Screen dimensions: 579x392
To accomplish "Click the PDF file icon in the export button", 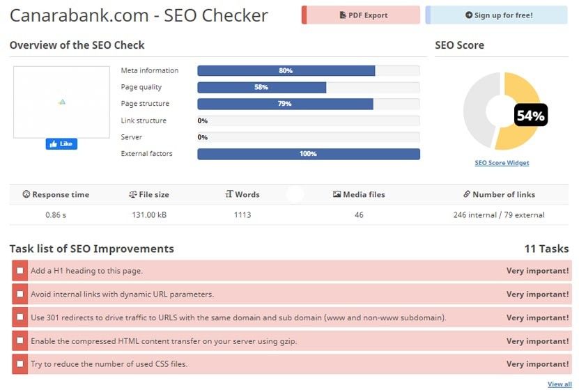I will pyautogui.click(x=342, y=15).
